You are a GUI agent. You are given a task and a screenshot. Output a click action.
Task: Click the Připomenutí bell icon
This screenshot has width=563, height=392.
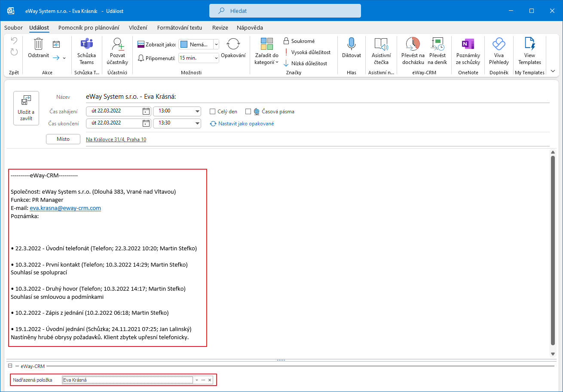141,58
